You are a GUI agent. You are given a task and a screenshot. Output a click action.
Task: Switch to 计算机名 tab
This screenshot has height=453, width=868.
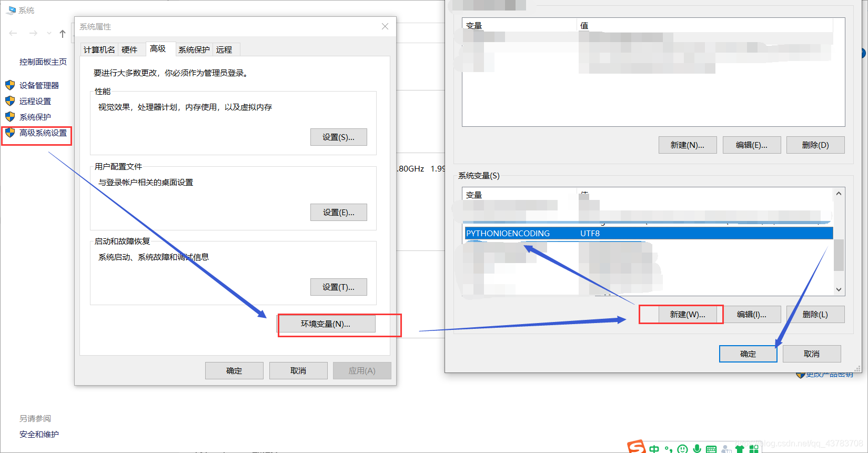pos(99,49)
